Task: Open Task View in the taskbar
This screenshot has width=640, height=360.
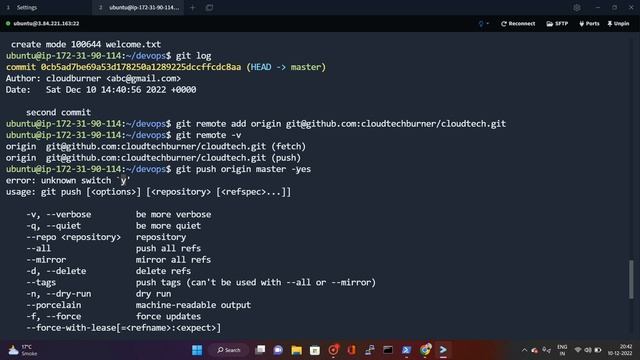Action: [x=260, y=350]
